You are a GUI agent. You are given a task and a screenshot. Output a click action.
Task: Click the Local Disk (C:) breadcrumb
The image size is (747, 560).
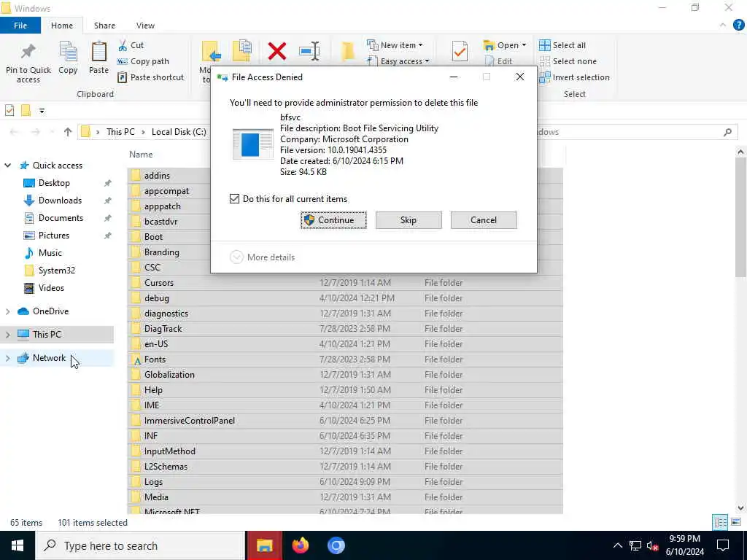pyautogui.click(x=179, y=132)
